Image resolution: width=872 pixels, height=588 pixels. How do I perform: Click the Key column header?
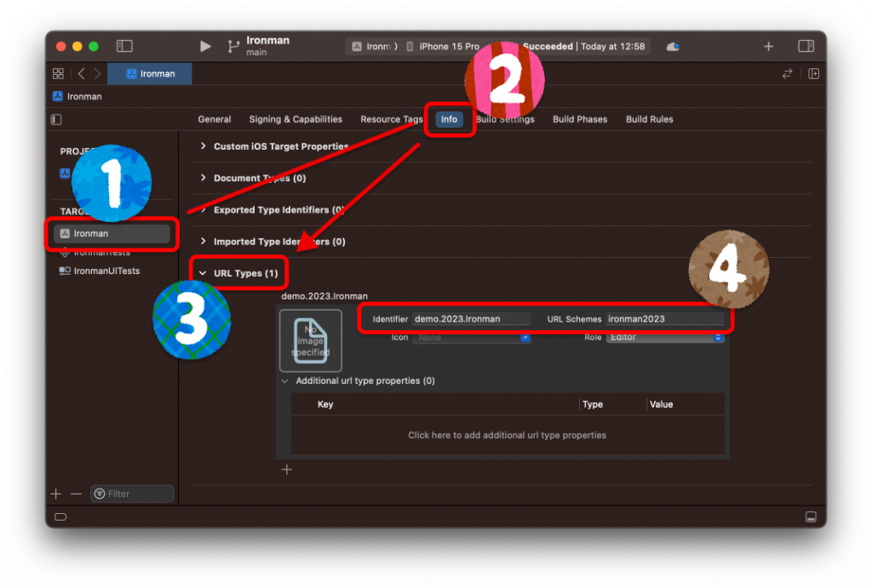click(x=325, y=404)
